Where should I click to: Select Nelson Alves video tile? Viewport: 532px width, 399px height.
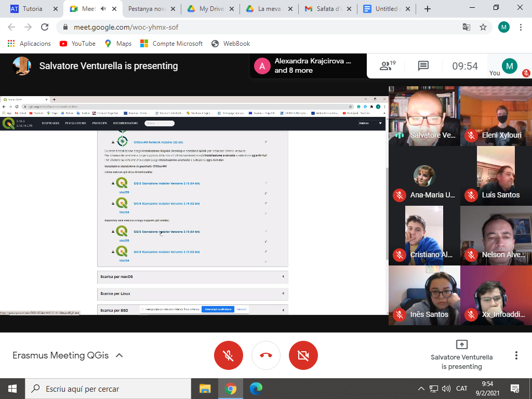coord(496,235)
